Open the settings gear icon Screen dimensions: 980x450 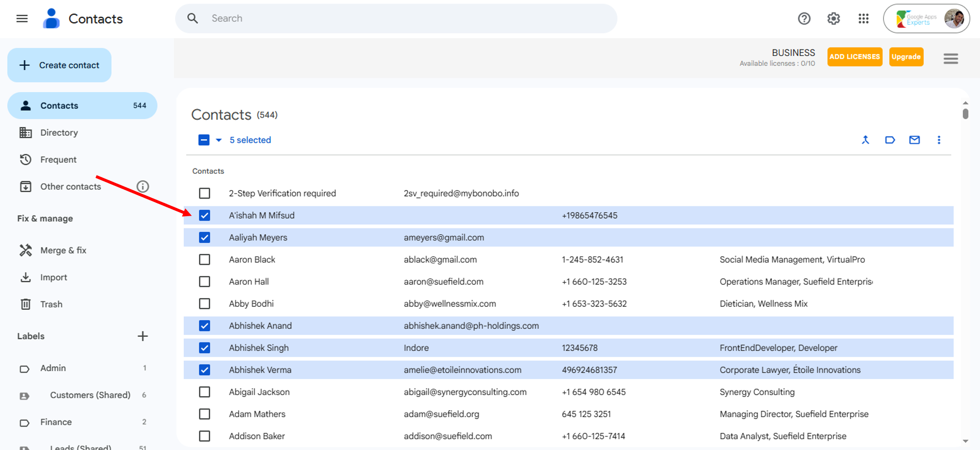[x=833, y=19]
